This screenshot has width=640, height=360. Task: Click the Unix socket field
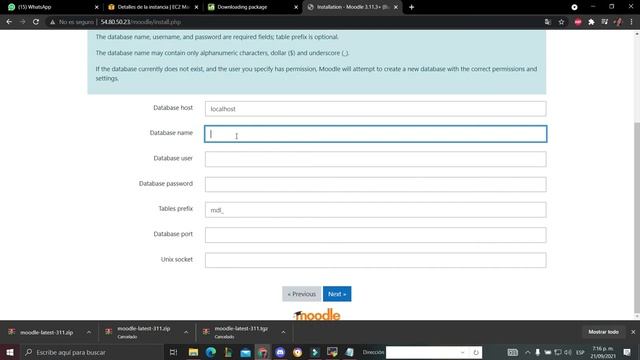(x=376, y=260)
